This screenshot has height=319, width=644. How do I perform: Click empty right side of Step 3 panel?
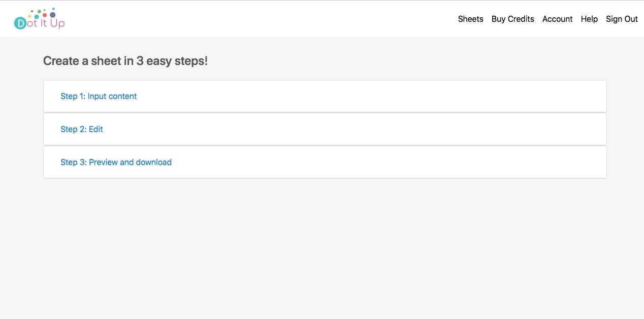click(x=457, y=162)
